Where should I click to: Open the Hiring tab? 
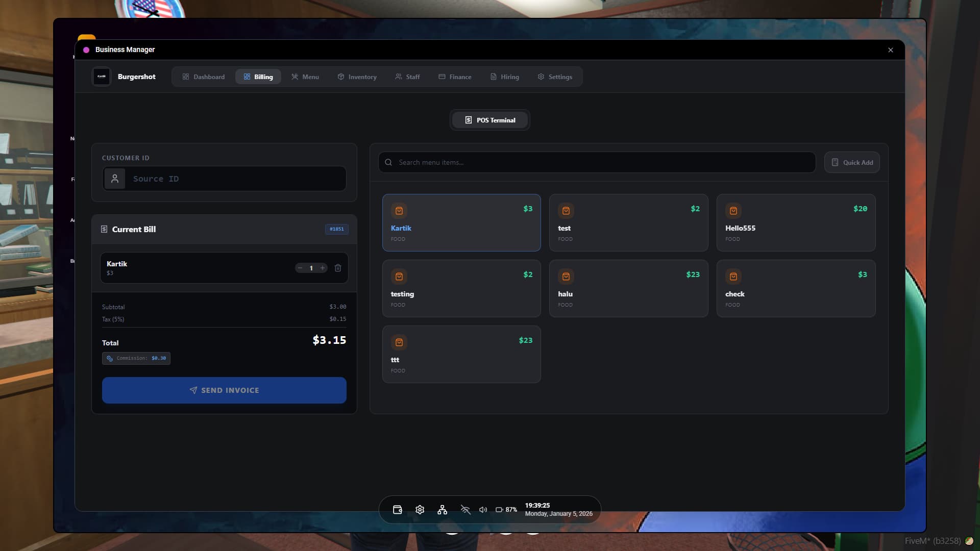505,77
